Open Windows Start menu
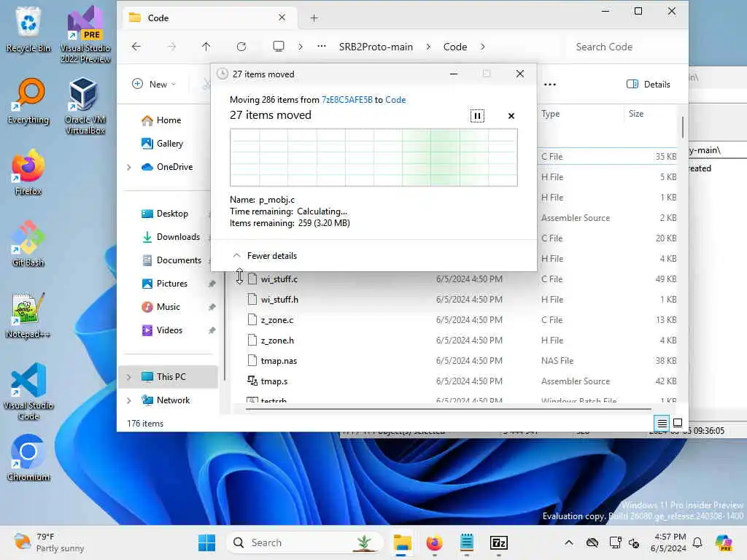 click(206, 542)
